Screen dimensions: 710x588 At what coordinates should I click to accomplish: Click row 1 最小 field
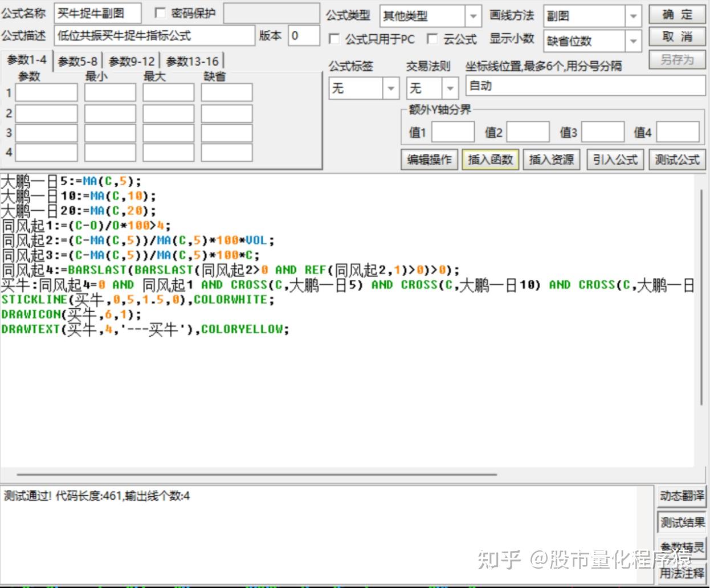(x=110, y=92)
